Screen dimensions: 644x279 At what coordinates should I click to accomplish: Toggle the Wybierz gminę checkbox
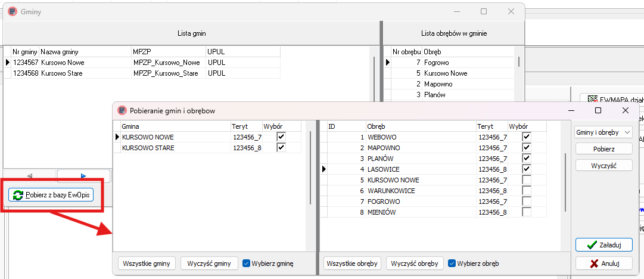pyautogui.click(x=246, y=263)
